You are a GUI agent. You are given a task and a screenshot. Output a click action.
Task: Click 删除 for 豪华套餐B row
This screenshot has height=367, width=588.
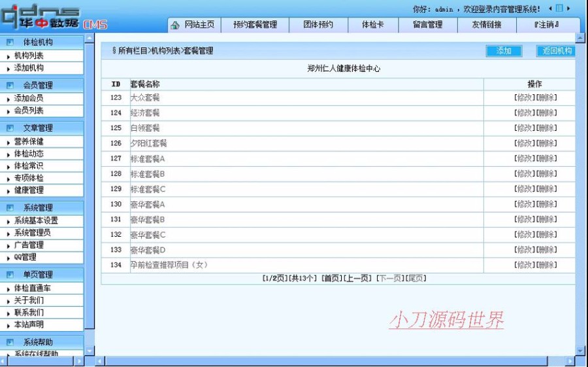coord(547,219)
